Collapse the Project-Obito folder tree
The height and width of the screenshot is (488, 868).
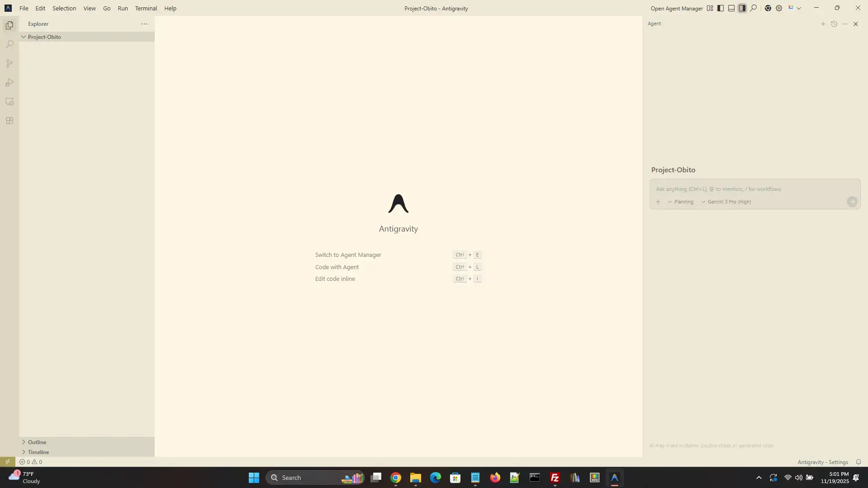click(24, 37)
